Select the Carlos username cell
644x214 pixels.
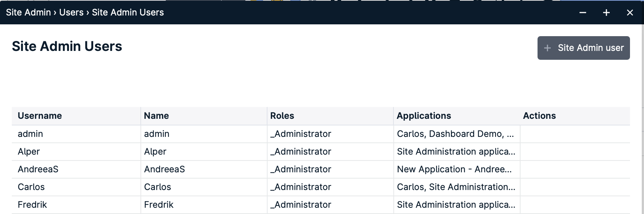pos(31,187)
